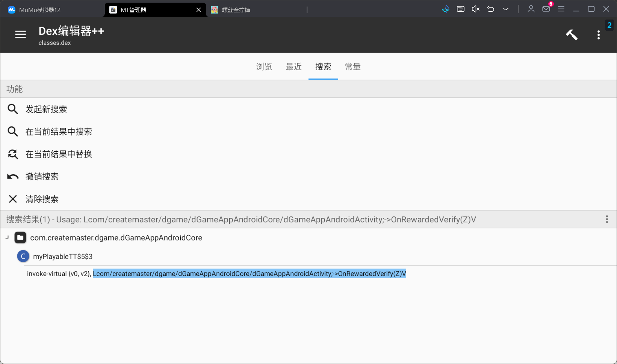This screenshot has height=364, width=617.
Task: Switch to the 最近 tab
Action: pos(294,67)
